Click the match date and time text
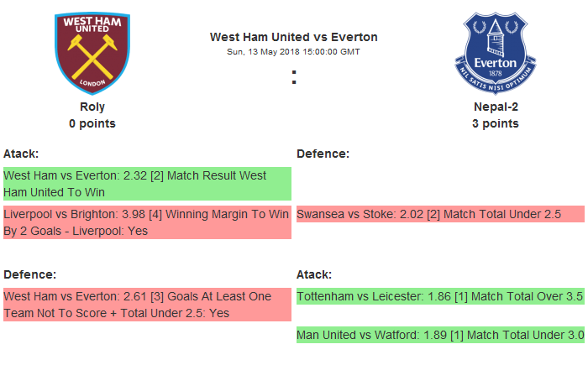588x386 pixels. pos(293,52)
